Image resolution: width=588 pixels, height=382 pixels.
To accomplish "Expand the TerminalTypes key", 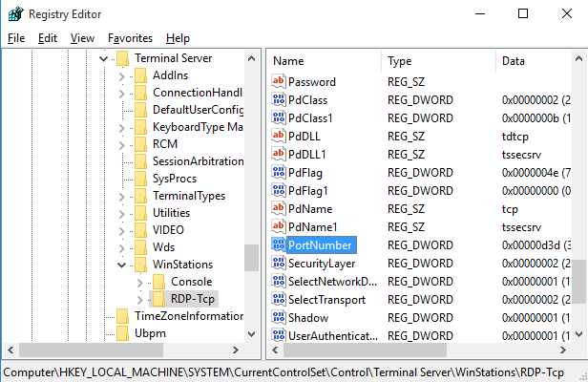I will pyautogui.click(x=121, y=197).
